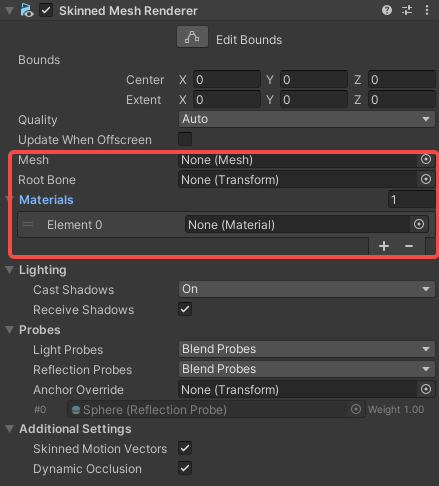The height and width of the screenshot is (486, 439).
Task: Open object picker for Anchor Override
Action: point(426,390)
